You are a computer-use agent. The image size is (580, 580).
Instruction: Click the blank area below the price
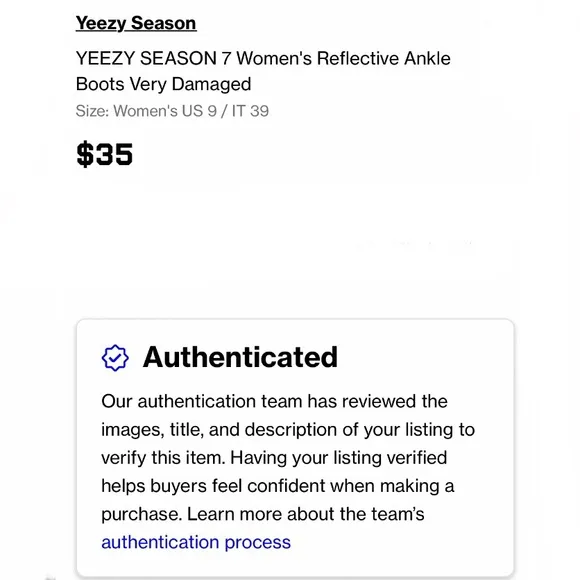coord(290,240)
